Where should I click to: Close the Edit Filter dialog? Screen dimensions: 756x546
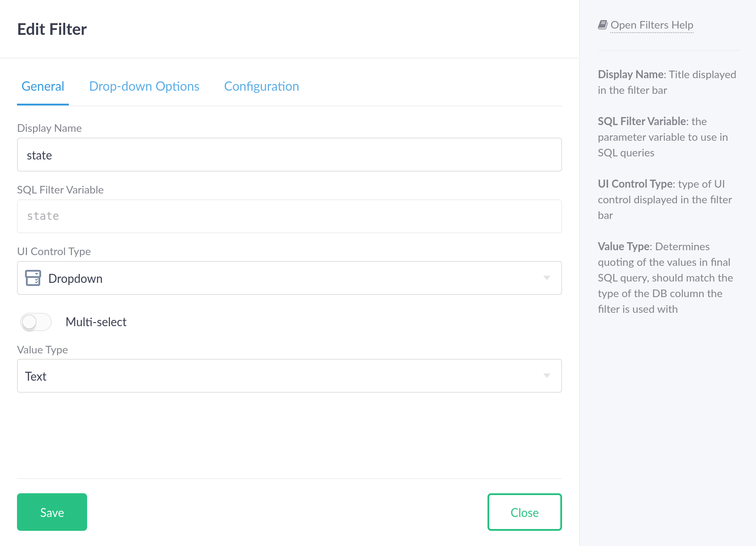tap(525, 512)
